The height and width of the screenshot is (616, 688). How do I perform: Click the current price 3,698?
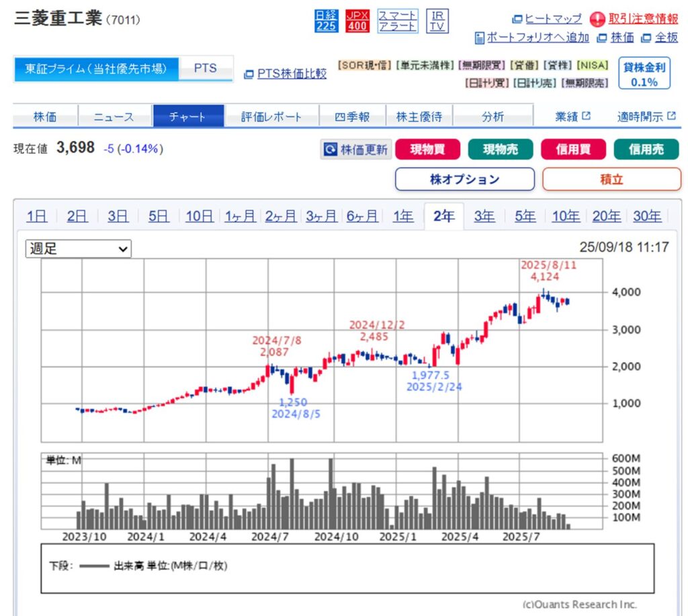75,147
